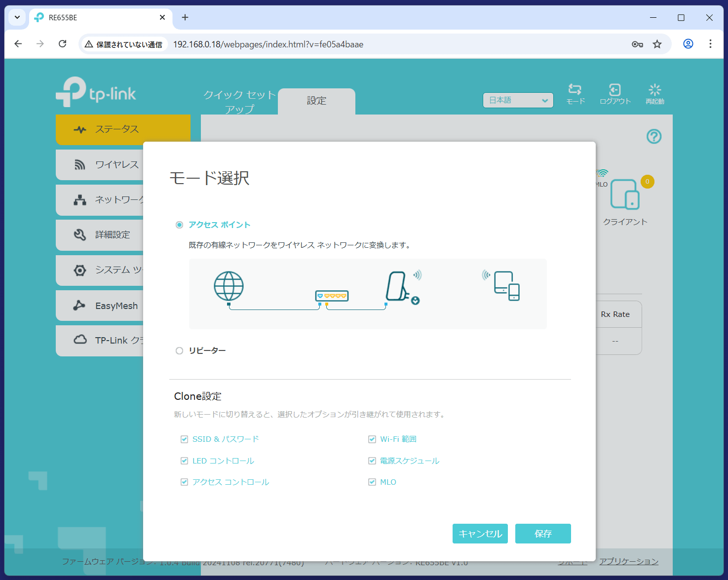Uncheck the SSID & Password checkbox
Viewport: 728px width, 580px height.
pyautogui.click(x=184, y=439)
